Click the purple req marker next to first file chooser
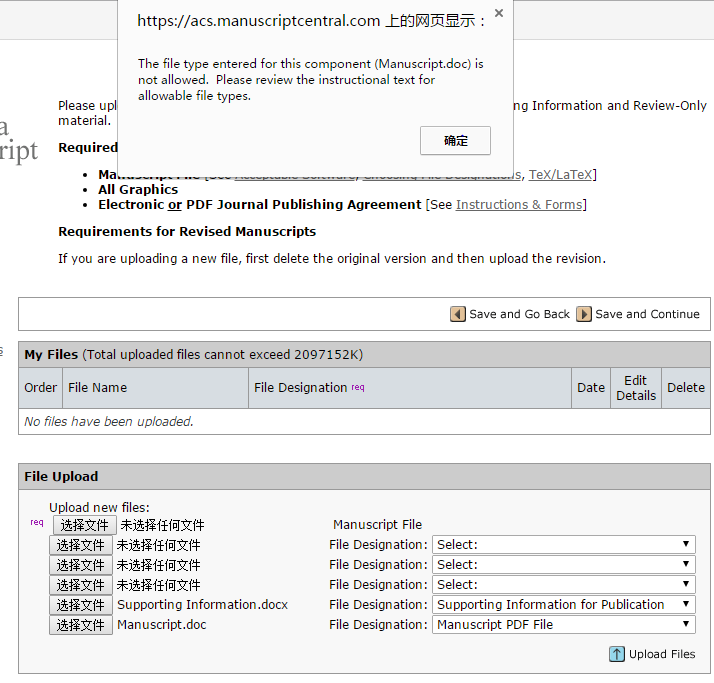The image size is (714, 683). tap(37, 522)
